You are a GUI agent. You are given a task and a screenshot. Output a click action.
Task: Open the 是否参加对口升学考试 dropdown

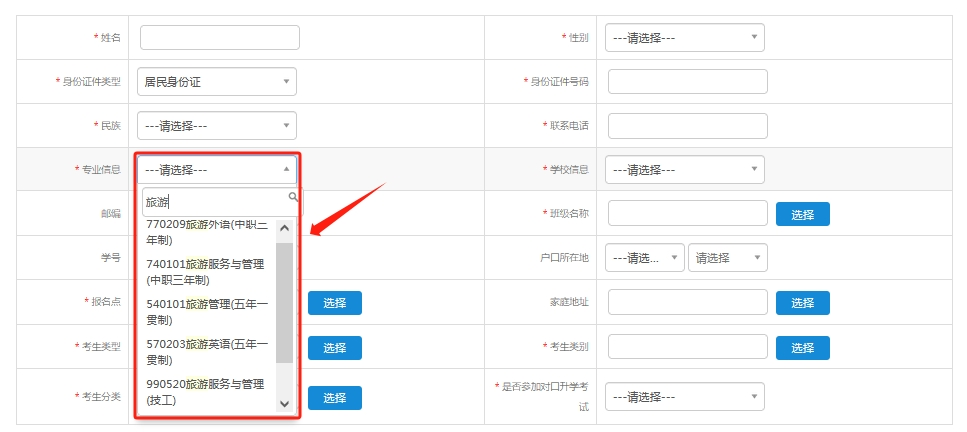pos(685,396)
